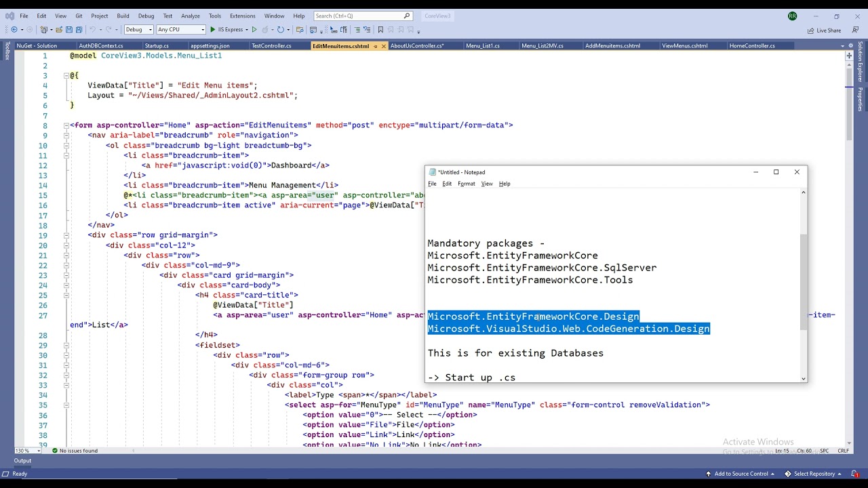Undo last action with the undo arrow
This screenshot has height=488, width=868.
(x=92, y=30)
